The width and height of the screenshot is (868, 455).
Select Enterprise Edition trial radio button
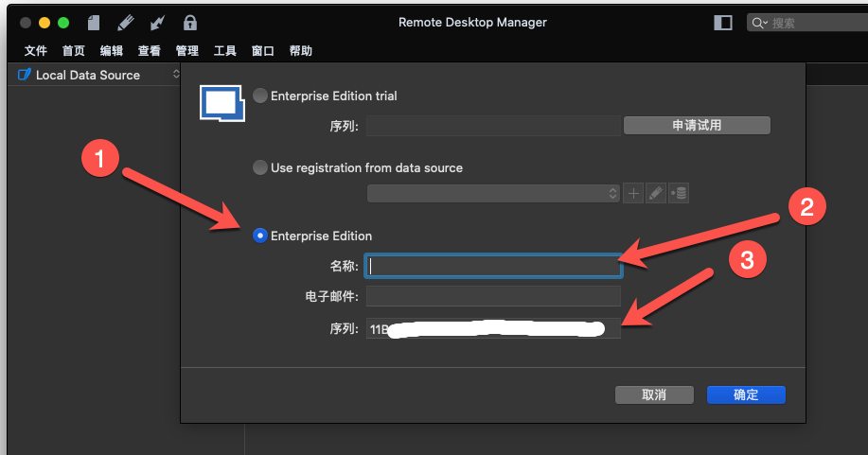tap(260, 96)
